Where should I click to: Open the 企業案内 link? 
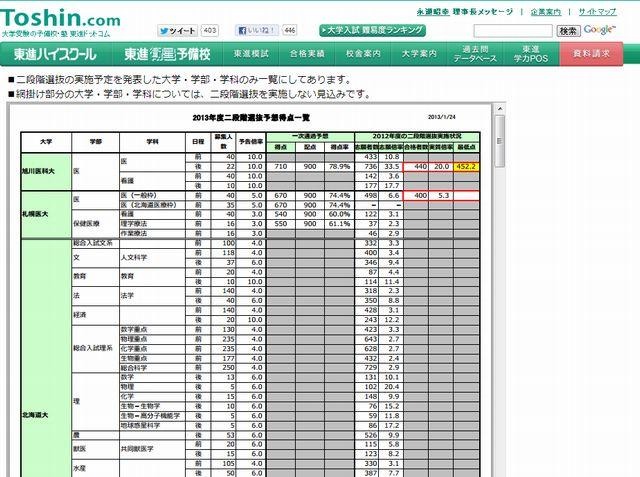tap(546, 12)
